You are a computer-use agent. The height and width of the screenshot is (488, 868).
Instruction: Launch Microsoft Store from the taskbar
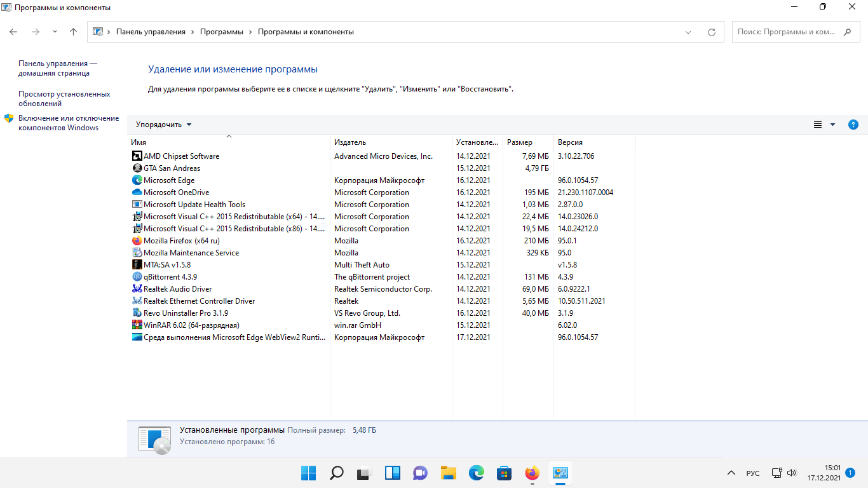(x=505, y=473)
